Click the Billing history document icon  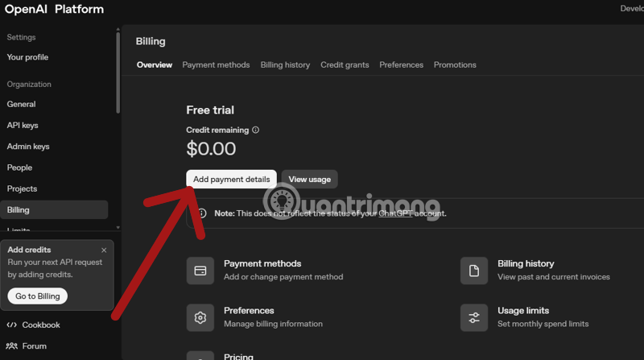[474, 271]
